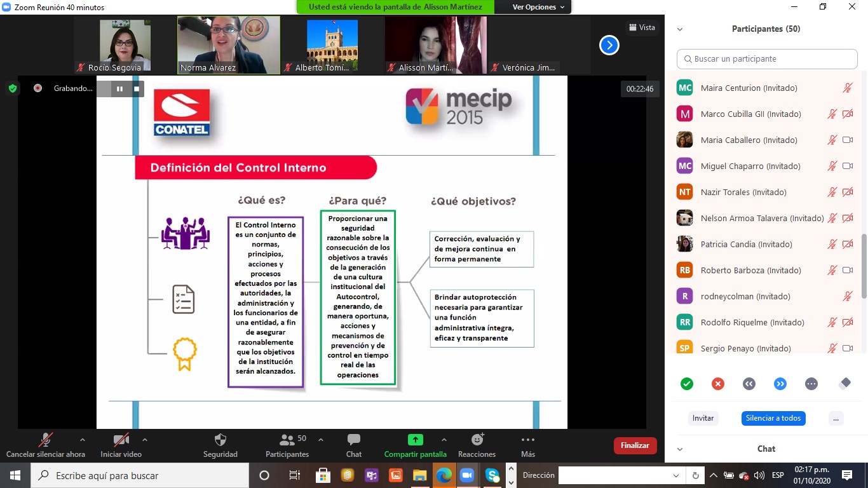Open Task View on the taskbar
Screen dimensions: 868x488
coord(294,475)
